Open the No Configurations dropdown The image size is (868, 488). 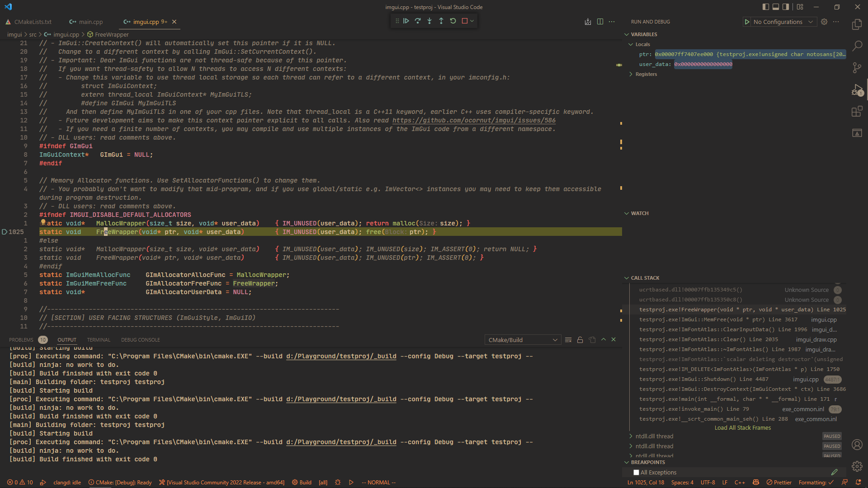[x=783, y=22]
